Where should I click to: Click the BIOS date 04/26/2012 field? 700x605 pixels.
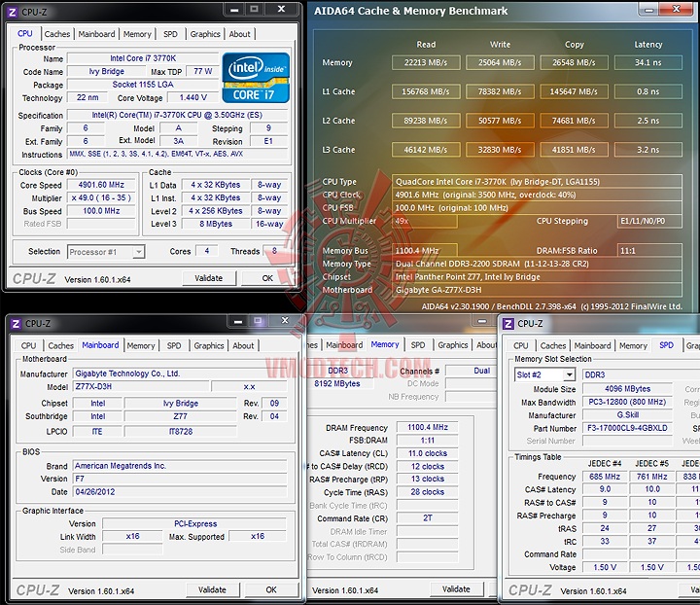click(x=181, y=492)
